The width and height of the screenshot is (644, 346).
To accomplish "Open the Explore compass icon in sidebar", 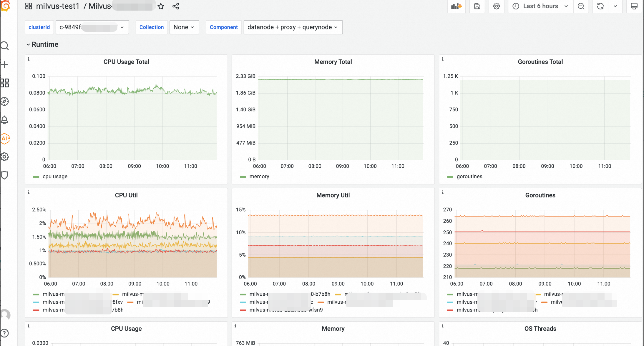I will click(x=5, y=102).
